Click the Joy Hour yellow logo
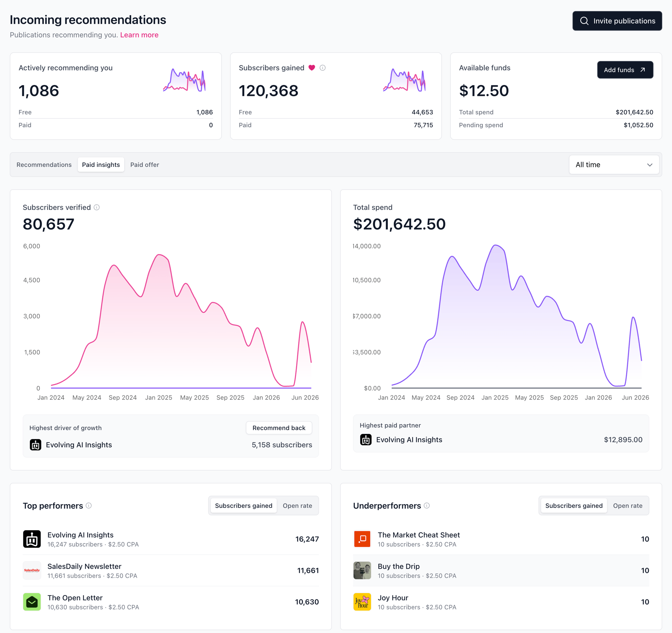This screenshot has height=633, width=672. (362, 602)
